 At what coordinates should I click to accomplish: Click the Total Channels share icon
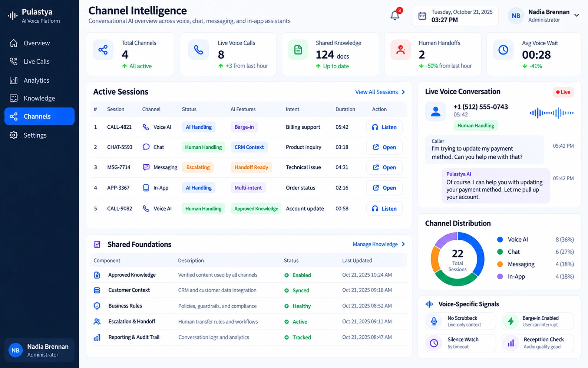(103, 50)
